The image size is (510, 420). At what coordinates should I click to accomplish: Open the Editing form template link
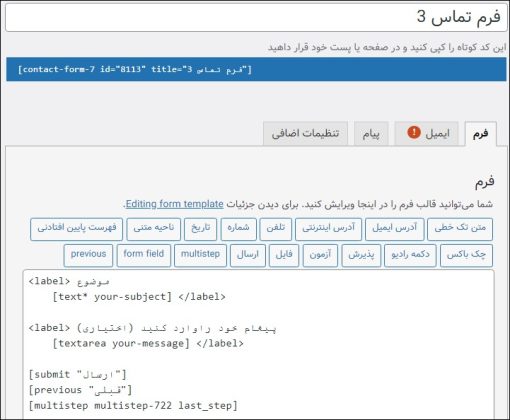pyautogui.click(x=174, y=204)
